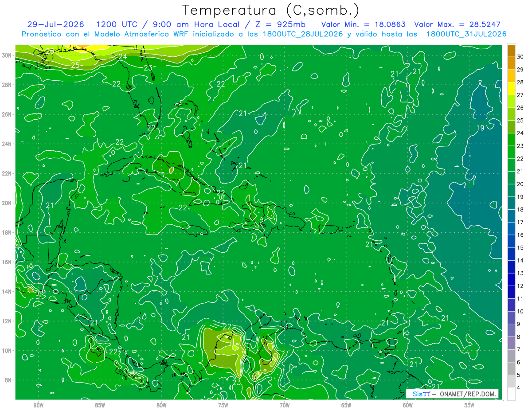Click the color bar label "10"
This screenshot has width=532, height=411.
click(520, 311)
